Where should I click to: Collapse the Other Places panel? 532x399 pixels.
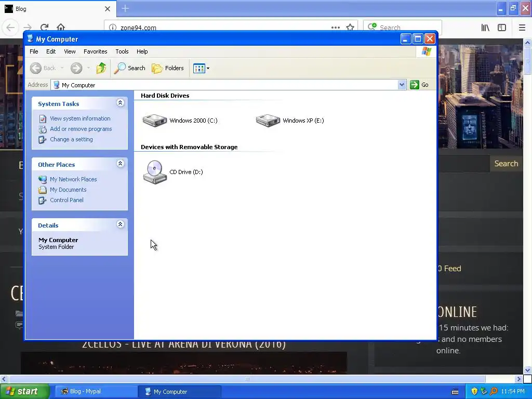coord(120,164)
